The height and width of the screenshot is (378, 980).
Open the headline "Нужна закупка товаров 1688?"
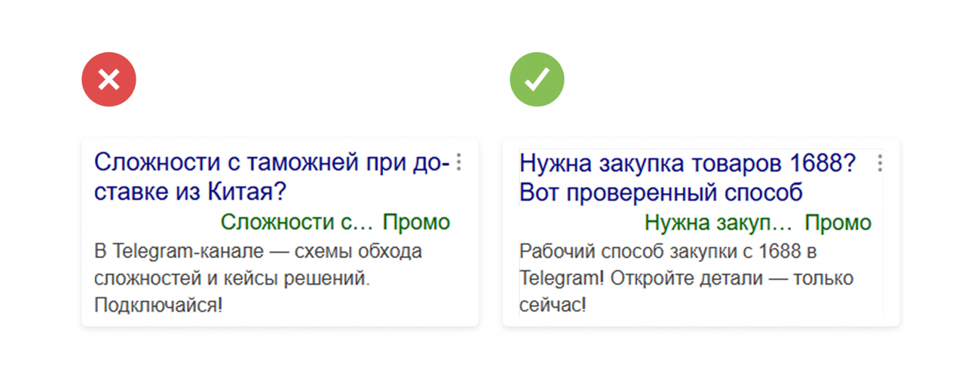click(x=687, y=164)
